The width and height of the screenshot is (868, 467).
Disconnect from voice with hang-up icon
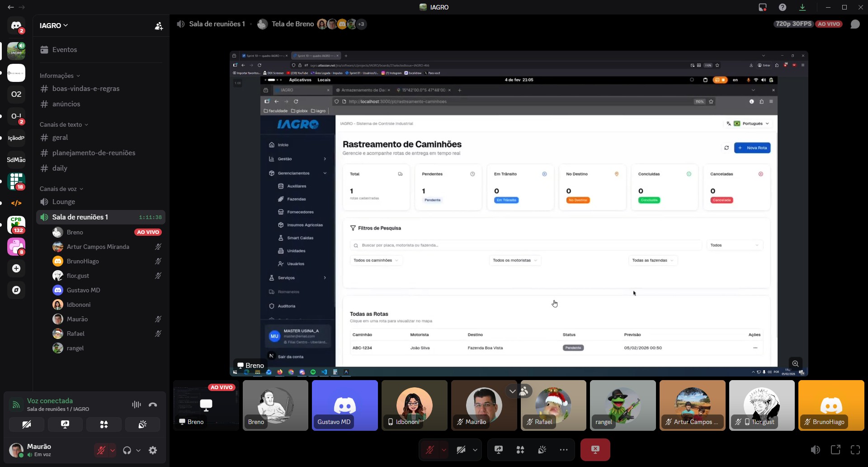[x=153, y=405]
